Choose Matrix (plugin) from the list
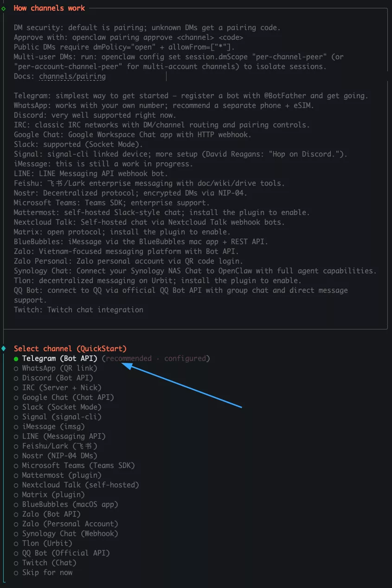392x588 pixels. pos(53,494)
